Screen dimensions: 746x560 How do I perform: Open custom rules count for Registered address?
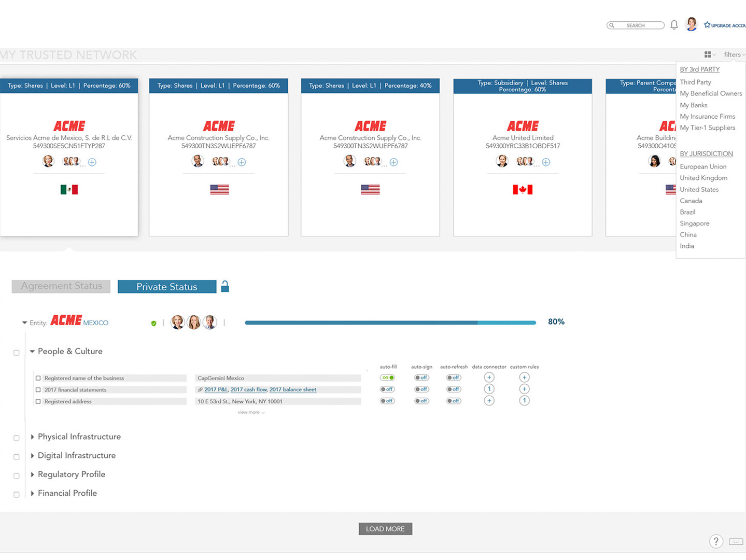[524, 400]
